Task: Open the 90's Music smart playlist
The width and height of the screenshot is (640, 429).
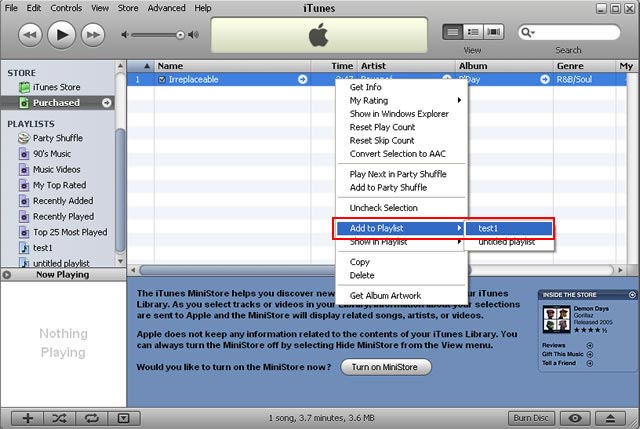Action: click(x=52, y=154)
